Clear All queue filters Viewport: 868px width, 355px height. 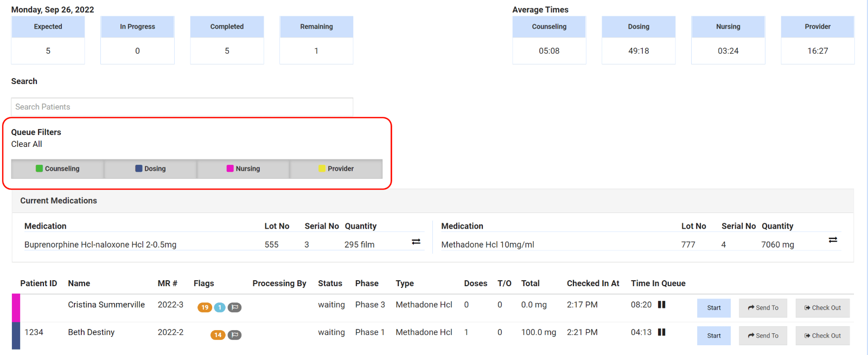tap(27, 144)
